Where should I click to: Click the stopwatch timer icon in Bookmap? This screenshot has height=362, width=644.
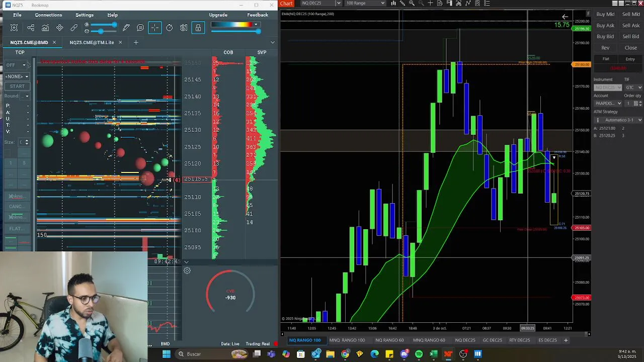(x=170, y=28)
